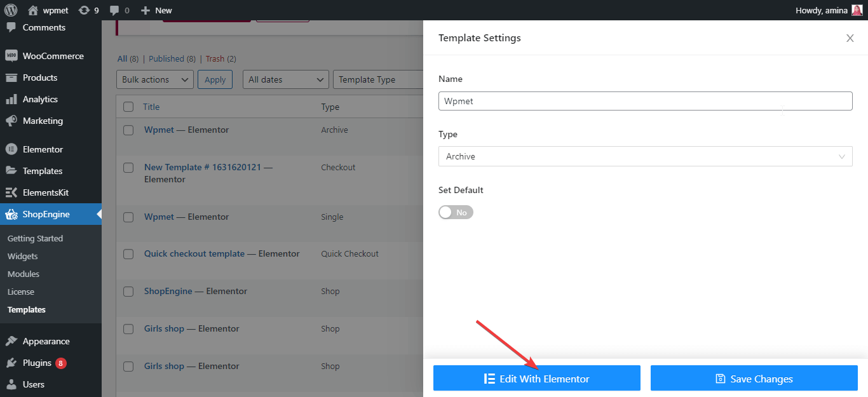The height and width of the screenshot is (397, 868).
Task: Toggle the Set Default switch
Action: tap(456, 212)
